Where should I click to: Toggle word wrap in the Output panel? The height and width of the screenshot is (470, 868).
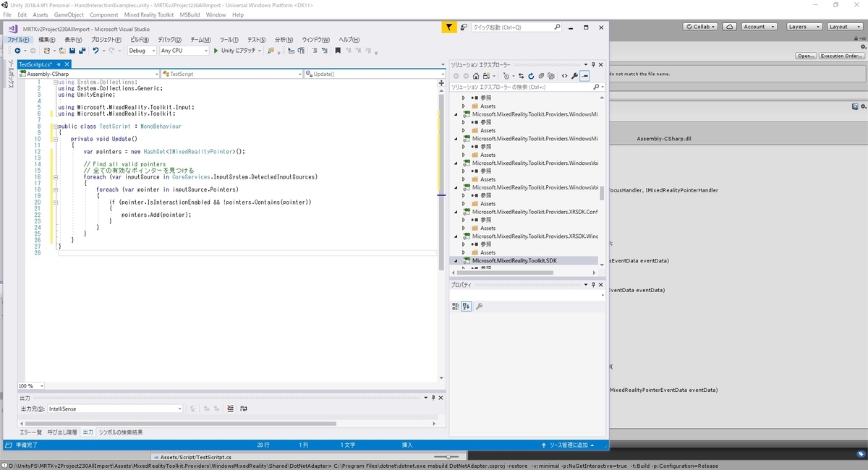click(244, 409)
